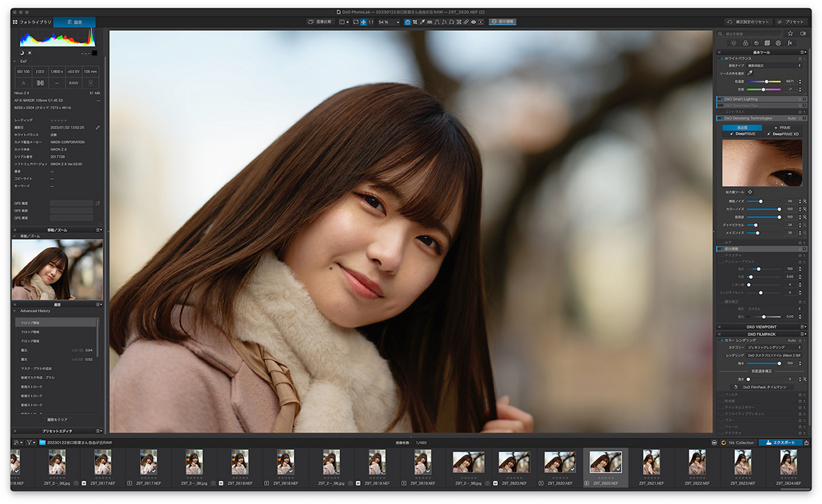
Task: Click the 1:1 zoom icon
Action: 371,22
